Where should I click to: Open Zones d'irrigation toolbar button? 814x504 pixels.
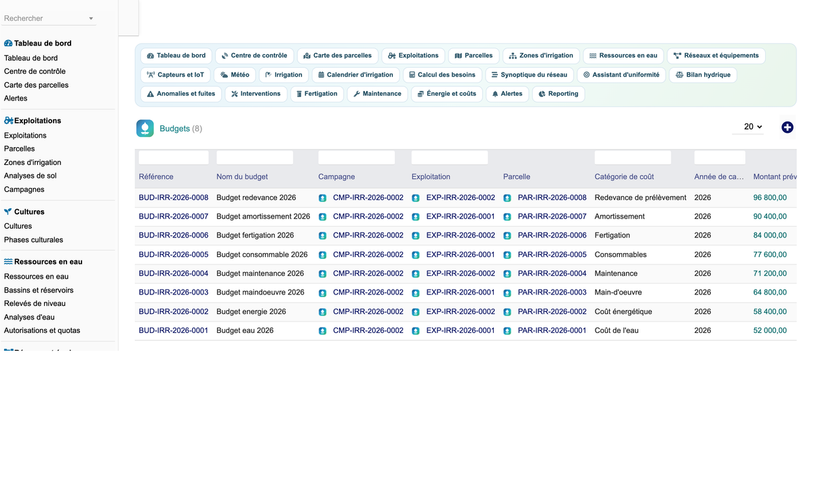[541, 56]
